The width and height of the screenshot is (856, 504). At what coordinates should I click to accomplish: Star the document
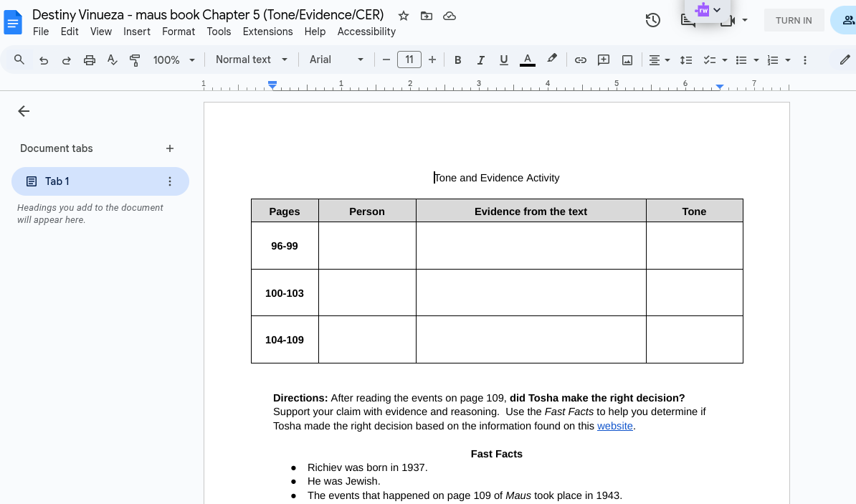tap(403, 15)
